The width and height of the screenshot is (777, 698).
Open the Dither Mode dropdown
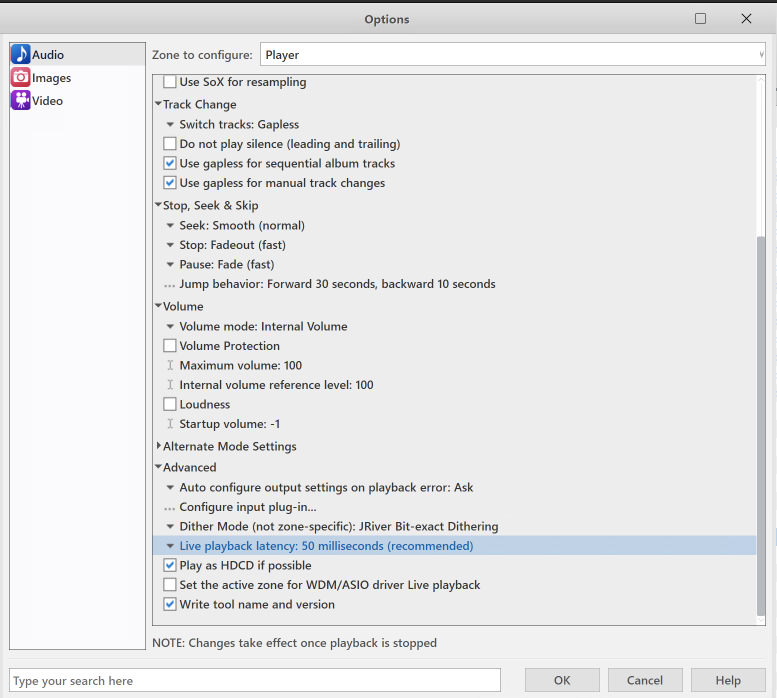tap(170, 527)
